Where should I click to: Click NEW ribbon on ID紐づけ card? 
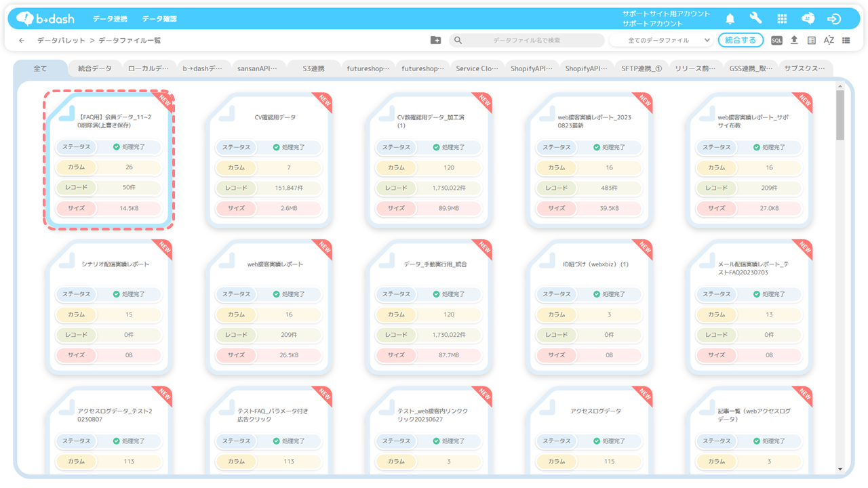[x=644, y=249]
